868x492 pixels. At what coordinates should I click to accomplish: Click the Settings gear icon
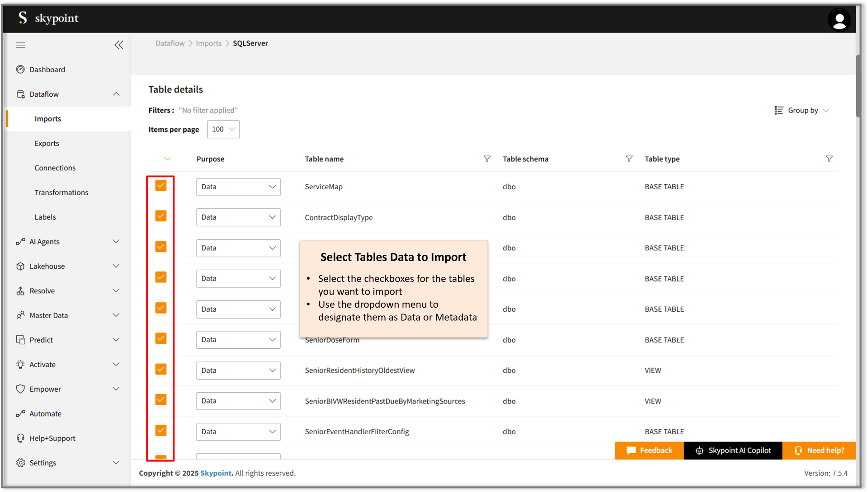(20, 463)
